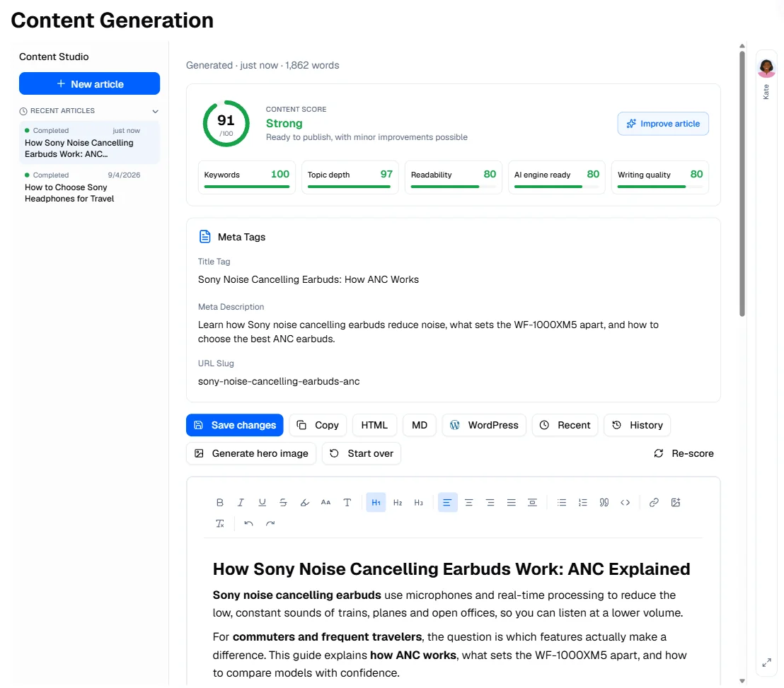Click the 'Generated · just now · 1,862 words' text
784x688 pixels.
(263, 65)
